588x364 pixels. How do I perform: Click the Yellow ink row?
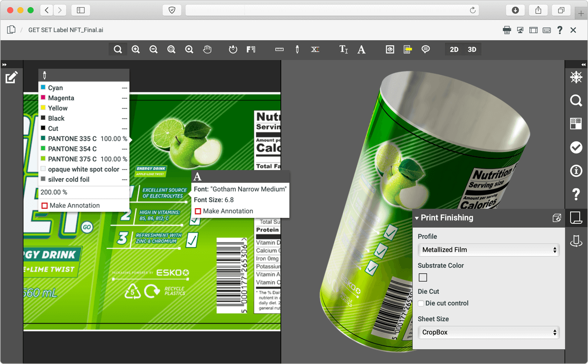[84, 108]
